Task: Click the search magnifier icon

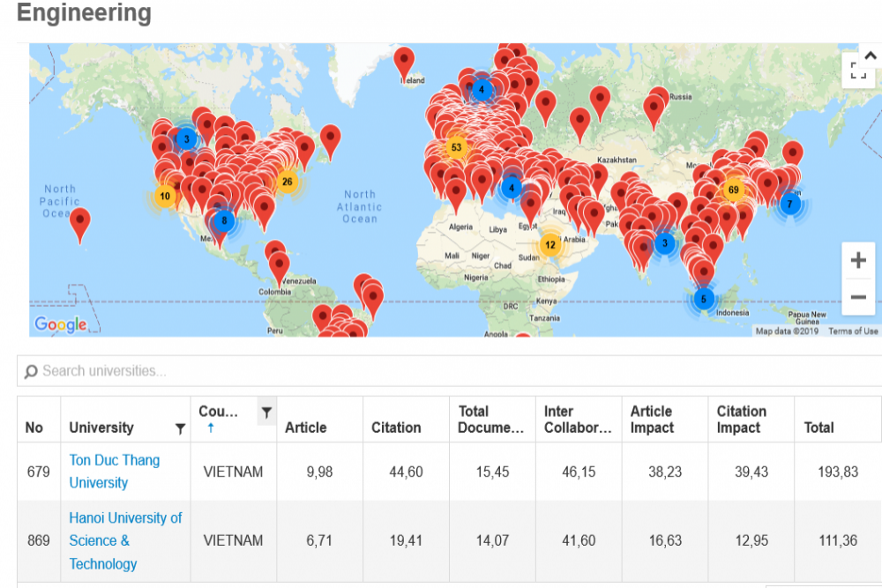Action: (x=31, y=371)
